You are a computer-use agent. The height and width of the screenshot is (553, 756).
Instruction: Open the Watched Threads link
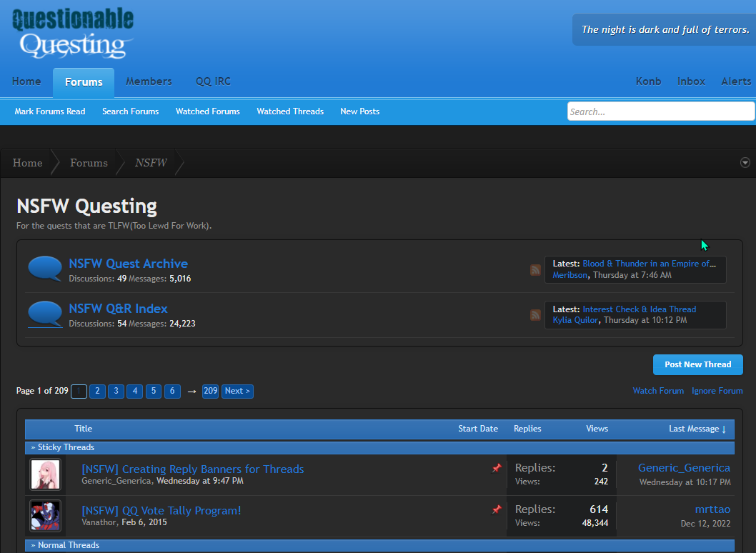[x=290, y=111]
